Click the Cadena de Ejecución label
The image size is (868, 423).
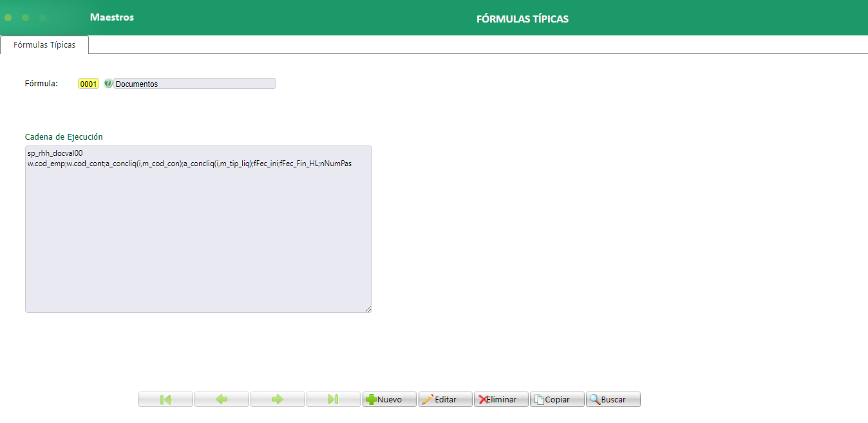coord(64,136)
